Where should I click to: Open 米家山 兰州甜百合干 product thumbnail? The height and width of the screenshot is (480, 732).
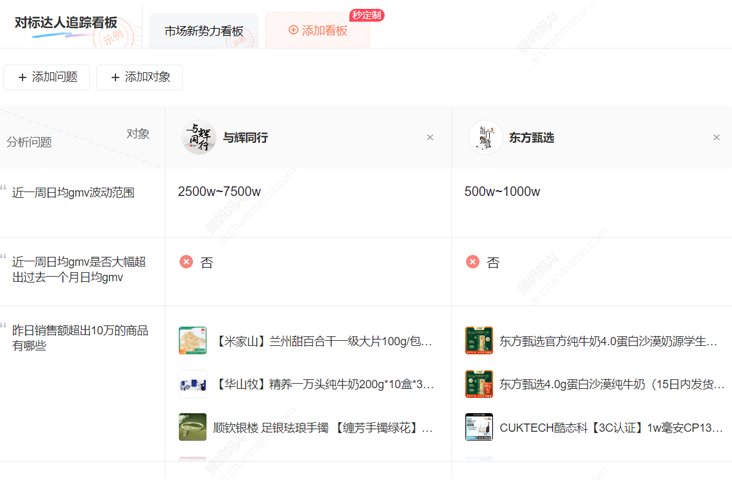(192, 340)
